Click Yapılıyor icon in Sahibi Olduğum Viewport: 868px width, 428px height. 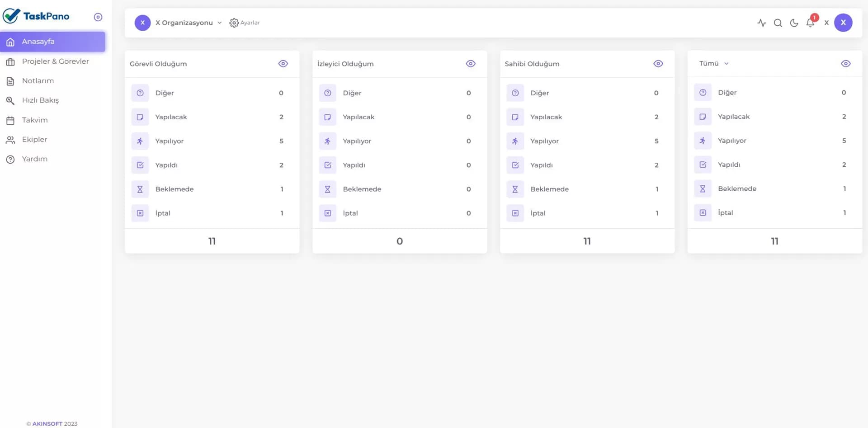click(x=515, y=141)
